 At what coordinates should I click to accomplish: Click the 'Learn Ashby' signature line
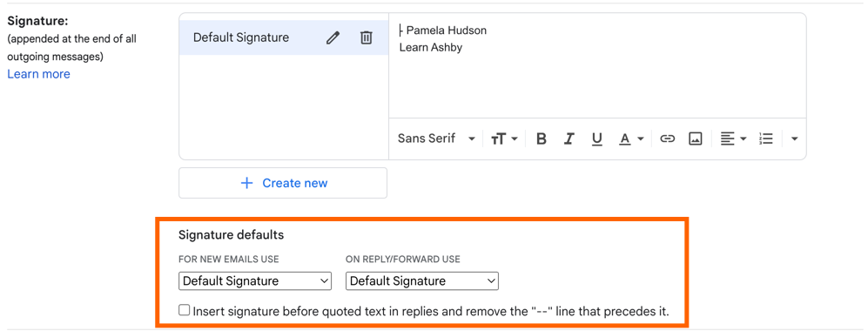click(431, 48)
